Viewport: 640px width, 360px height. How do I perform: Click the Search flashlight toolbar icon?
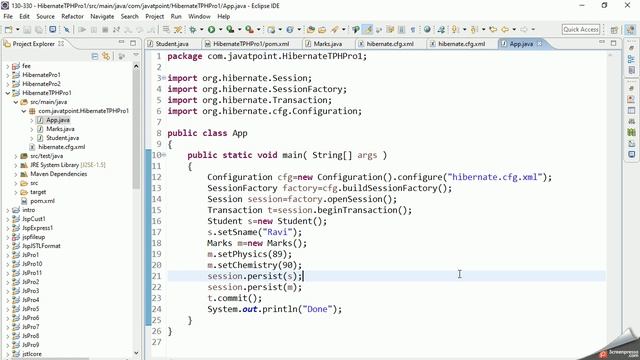pos(335,29)
